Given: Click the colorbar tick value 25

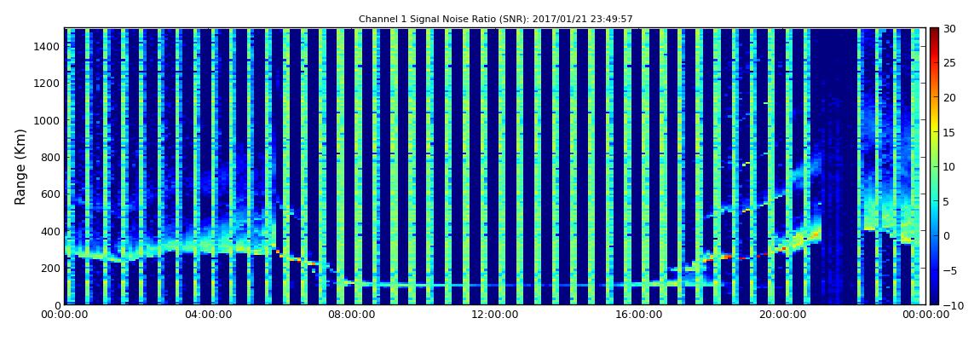Looking at the screenshot, I should pos(949,62).
